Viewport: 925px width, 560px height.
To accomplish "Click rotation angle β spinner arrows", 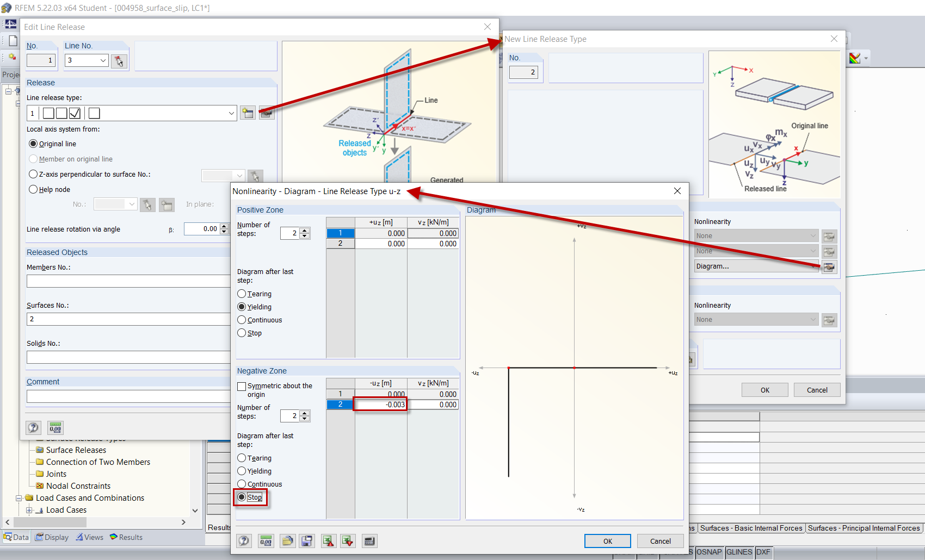I will pyautogui.click(x=224, y=229).
